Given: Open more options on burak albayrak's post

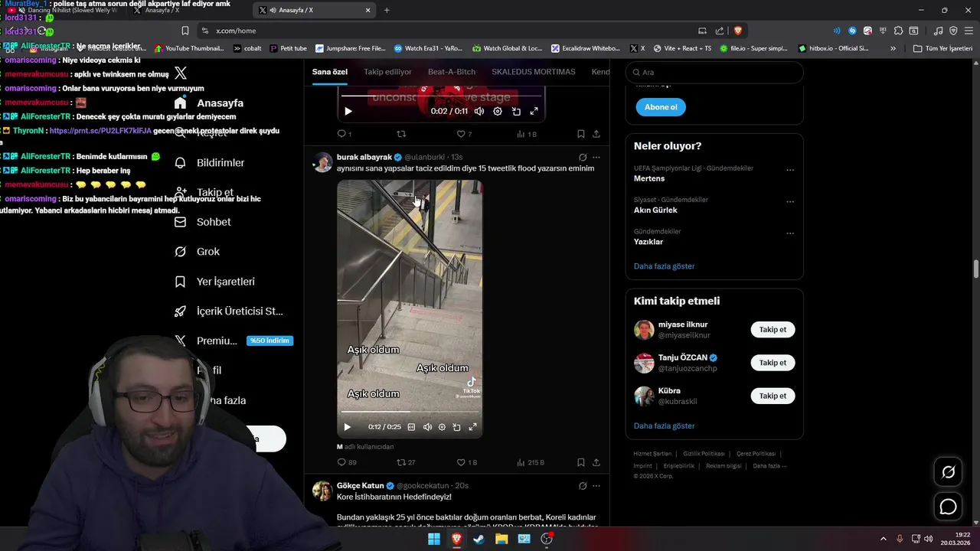Looking at the screenshot, I should pyautogui.click(x=596, y=157).
